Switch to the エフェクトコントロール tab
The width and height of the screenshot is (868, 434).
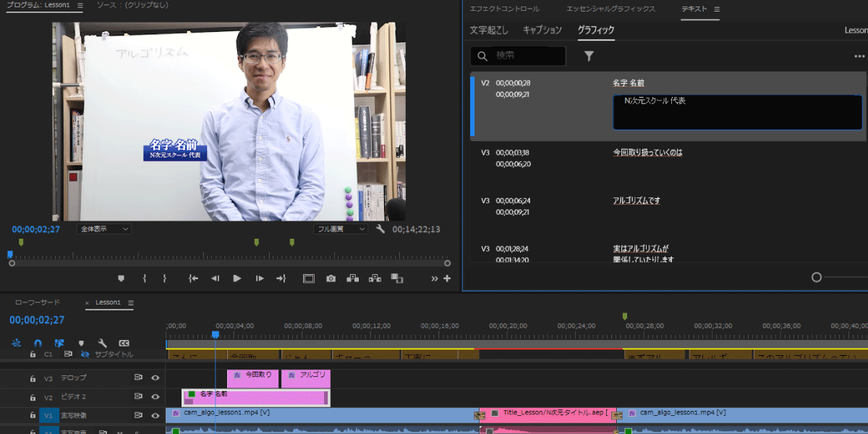coord(504,9)
